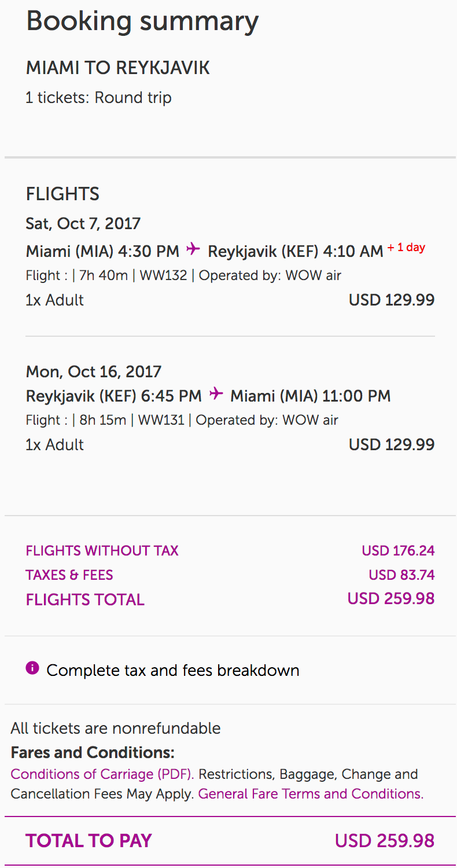Select the MIAMI TO REYKJAVIK route title
This screenshot has height=868, width=457.
[x=118, y=68]
